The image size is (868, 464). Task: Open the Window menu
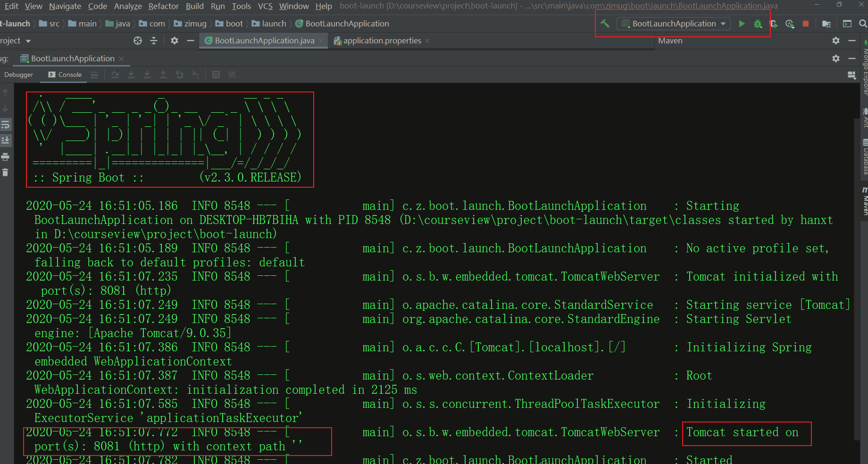point(294,6)
